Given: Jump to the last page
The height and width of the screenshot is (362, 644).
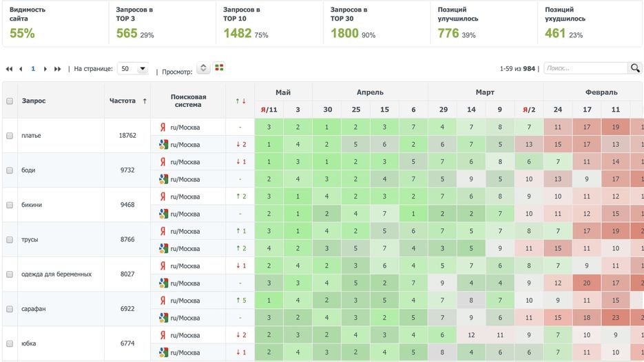Looking at the screenshot, I should [58, 69].
